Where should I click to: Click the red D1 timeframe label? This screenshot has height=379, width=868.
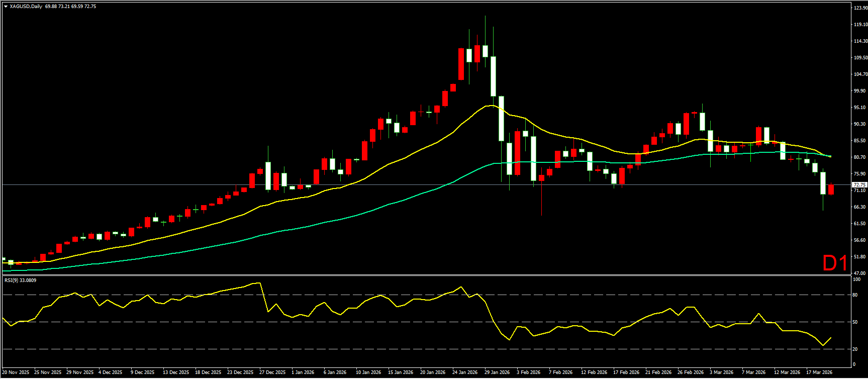point(835,263)
